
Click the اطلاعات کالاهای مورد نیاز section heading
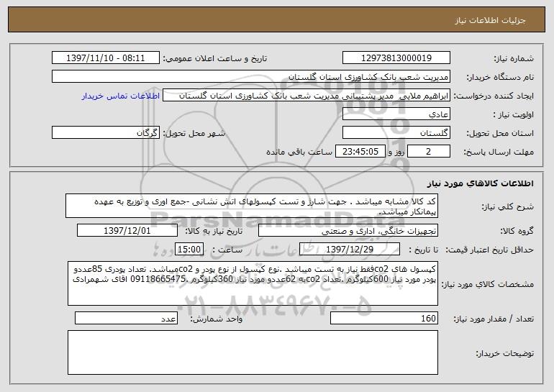(480, 183)
